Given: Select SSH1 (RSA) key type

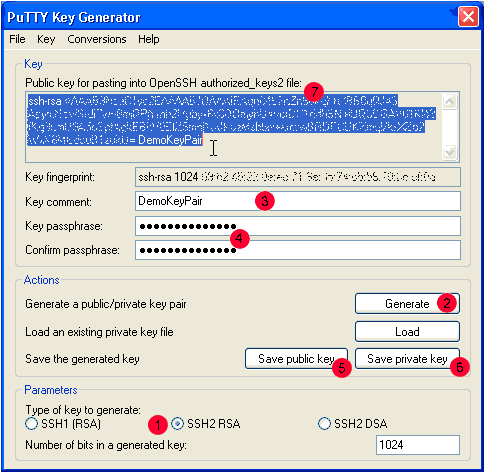Looking at the screenshot, I should [x=63, y=424].
